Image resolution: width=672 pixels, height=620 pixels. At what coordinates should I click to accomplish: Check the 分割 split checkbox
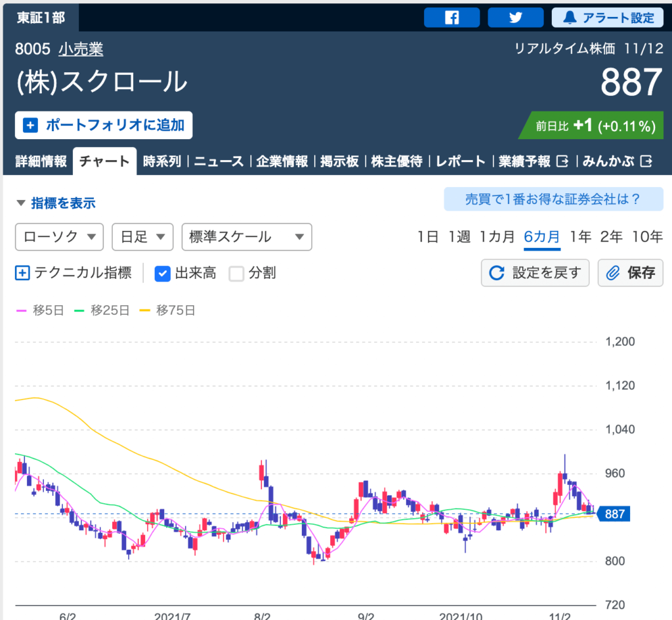coord(236,273)
